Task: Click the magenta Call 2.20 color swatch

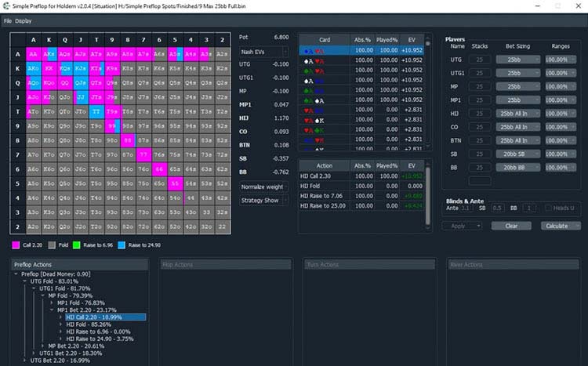Action: point(15,245)
